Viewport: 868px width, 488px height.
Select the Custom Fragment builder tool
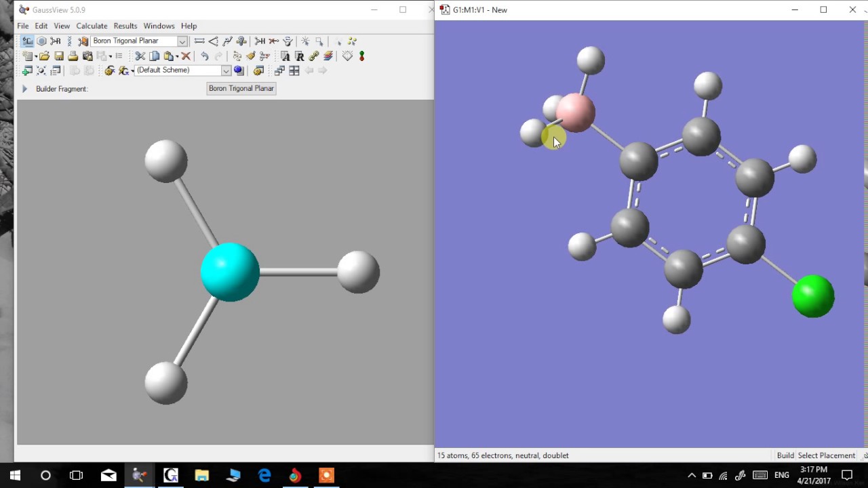(83, 41)
